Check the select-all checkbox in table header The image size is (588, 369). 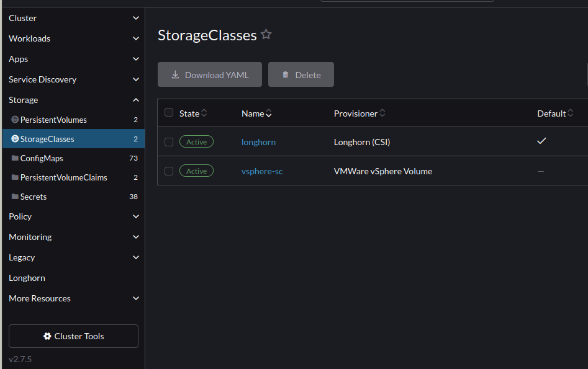(x=169, y=113)
